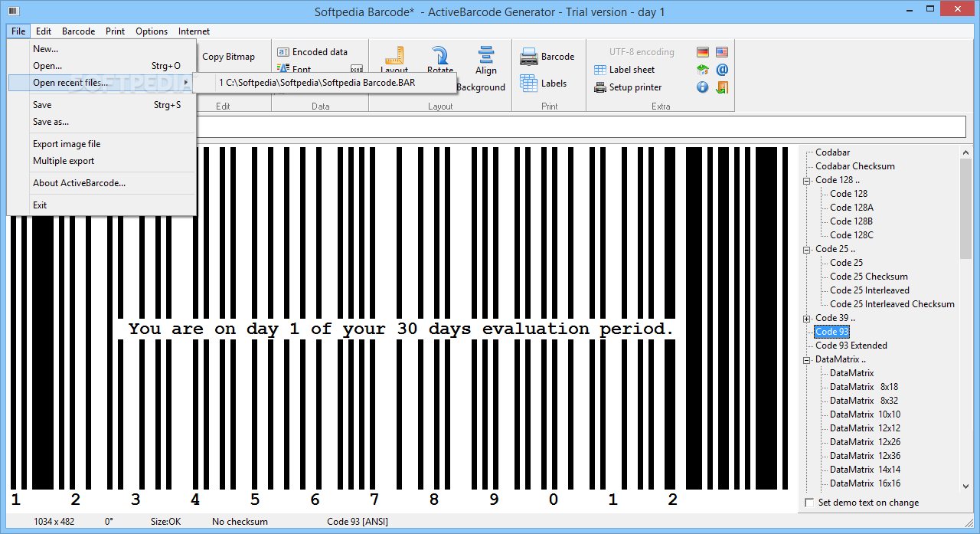Image resolution: width=980 pixels, height=534 pixels.
Task: Click the 1034 x 482 status entry
Action: click(54, 522)
